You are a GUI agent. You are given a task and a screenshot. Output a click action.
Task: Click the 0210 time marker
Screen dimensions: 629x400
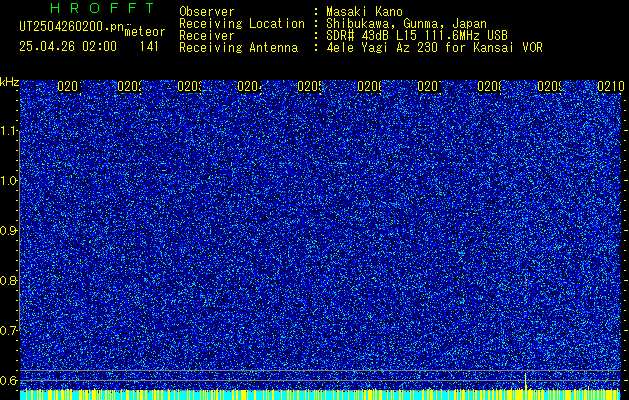[x=610, y=86]
